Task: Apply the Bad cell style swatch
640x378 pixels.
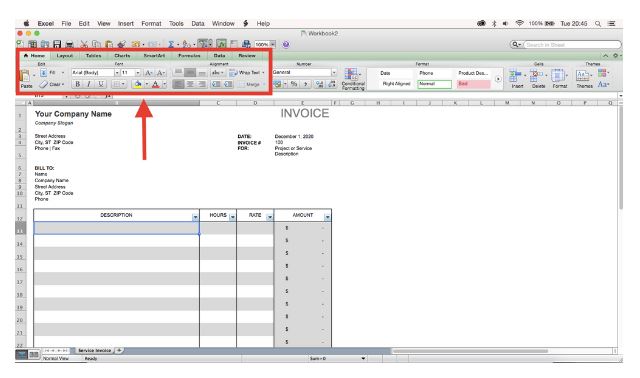Action: [x=473, y=84]
